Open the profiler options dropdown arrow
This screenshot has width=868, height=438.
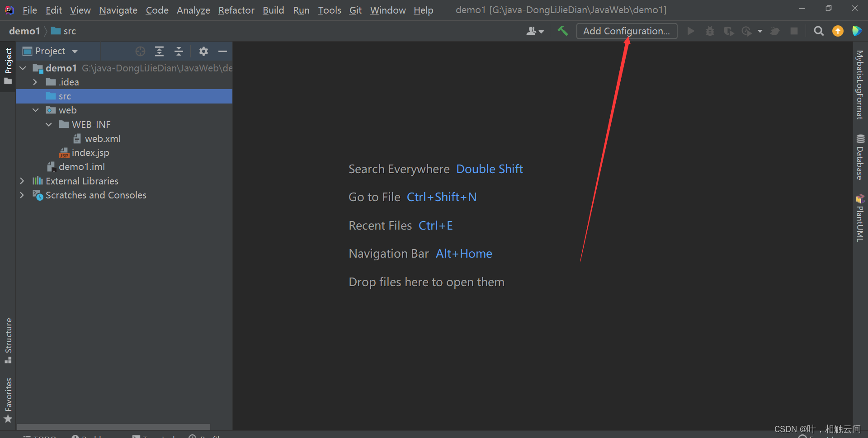coord(760,31)
